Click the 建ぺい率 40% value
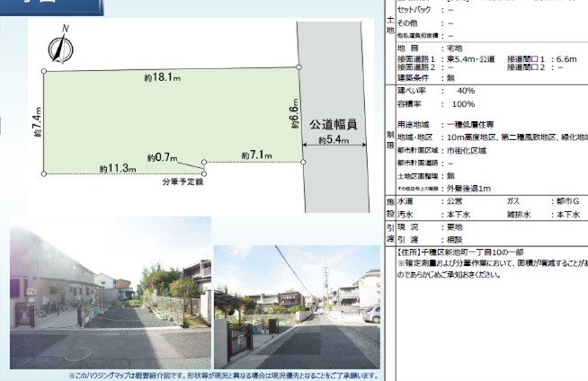The width and height of the screenshot is (588, 381). coord(466,91)
